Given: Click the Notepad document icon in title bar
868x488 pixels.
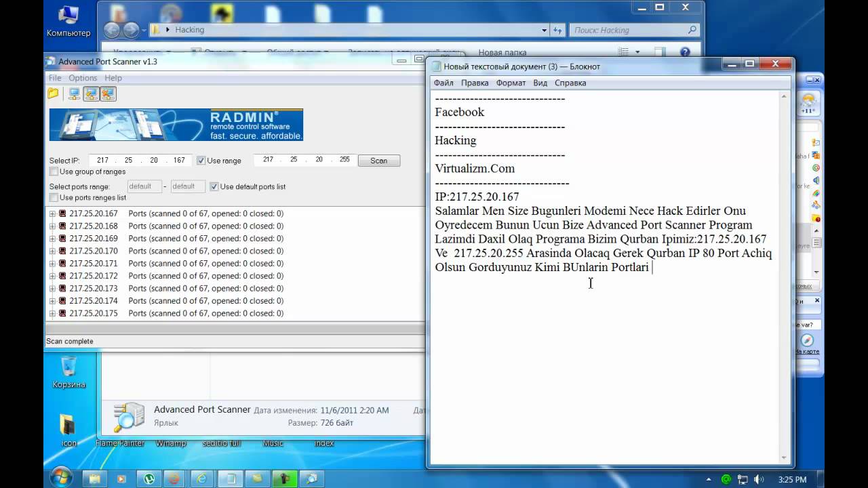Looking at the screenshot, I should [x=436, y=66].
